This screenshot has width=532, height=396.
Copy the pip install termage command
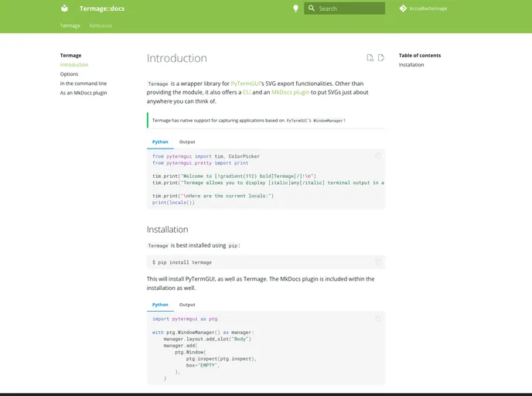377,262
